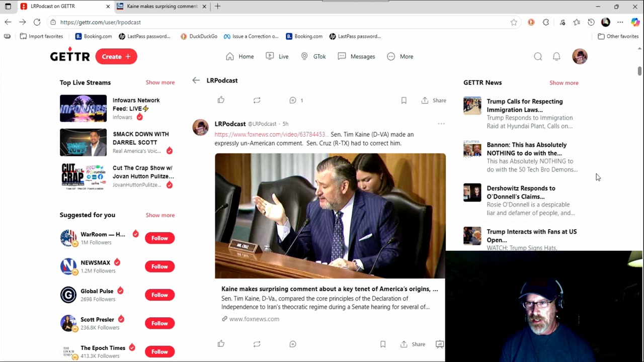The image size is (644, 362).
Task: Open Dershowitz Responds to O'Donnell's Claims
Action: coord(521,200)
